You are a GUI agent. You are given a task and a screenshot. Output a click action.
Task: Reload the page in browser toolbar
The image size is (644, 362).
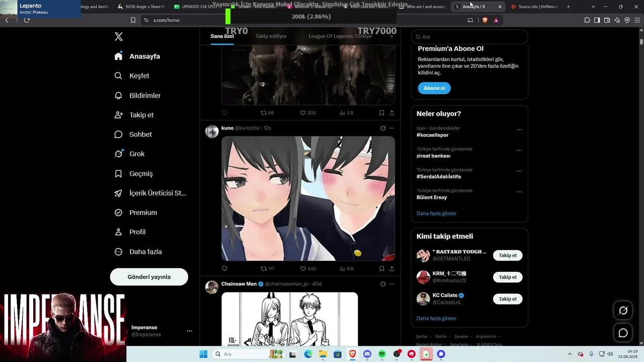pos(27,20)
